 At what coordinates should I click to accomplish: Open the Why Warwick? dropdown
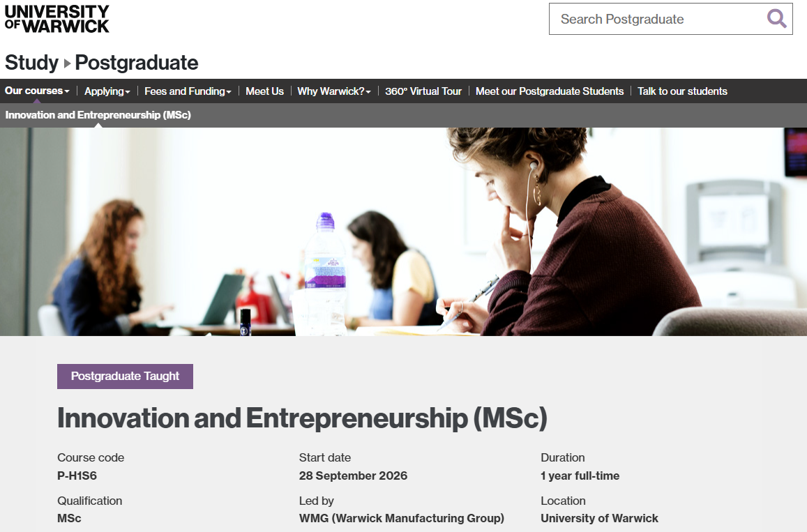(x=333, y=91)
